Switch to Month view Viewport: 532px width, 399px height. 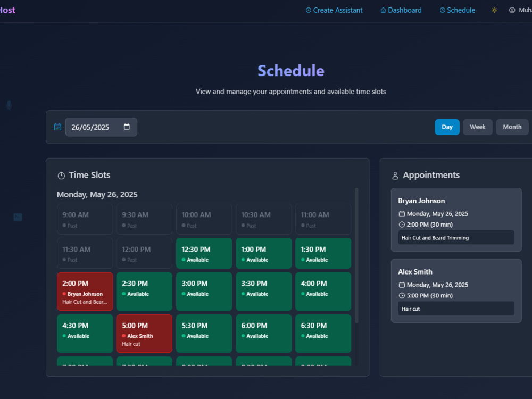pyautogui.click(x=512, y=127)
